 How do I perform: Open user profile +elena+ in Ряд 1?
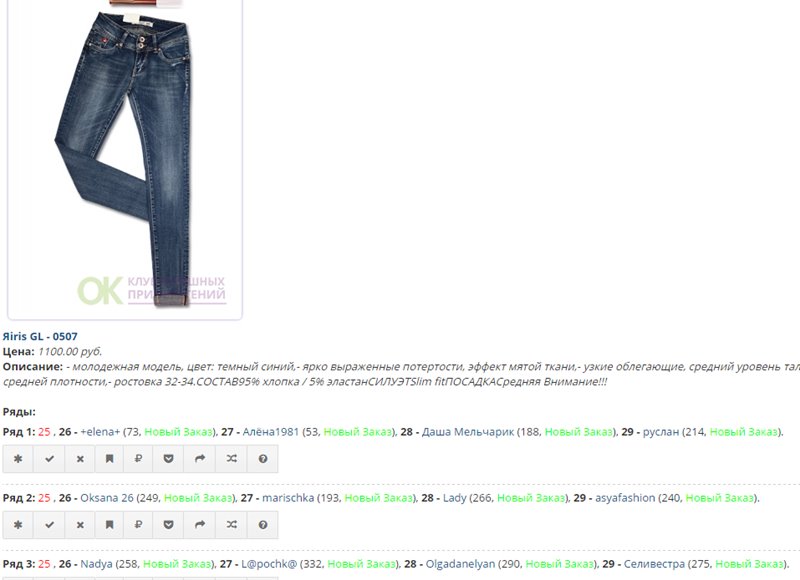tap(100, 432)
